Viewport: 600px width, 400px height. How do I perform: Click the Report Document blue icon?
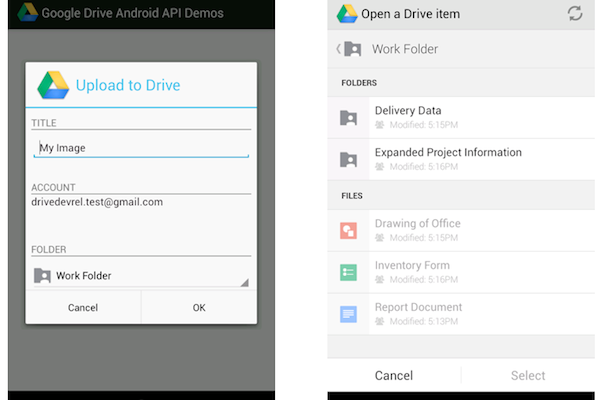tap(348, 314)
